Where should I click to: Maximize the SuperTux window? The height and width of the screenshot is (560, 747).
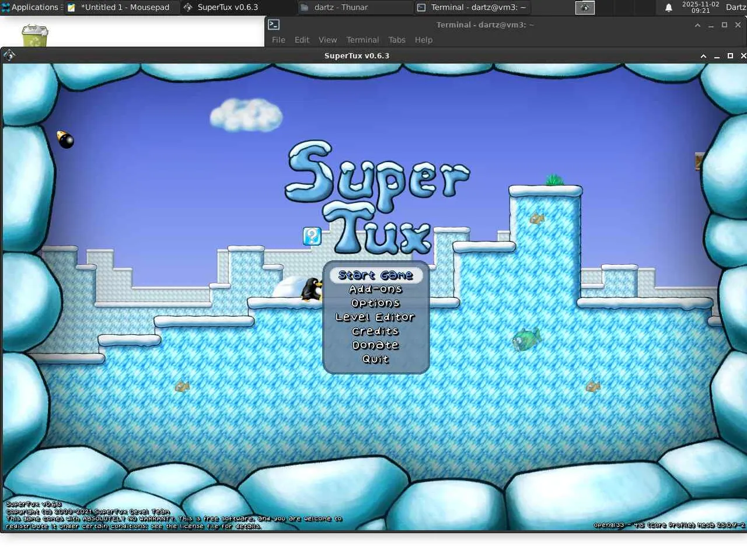[x=730, y=56]
